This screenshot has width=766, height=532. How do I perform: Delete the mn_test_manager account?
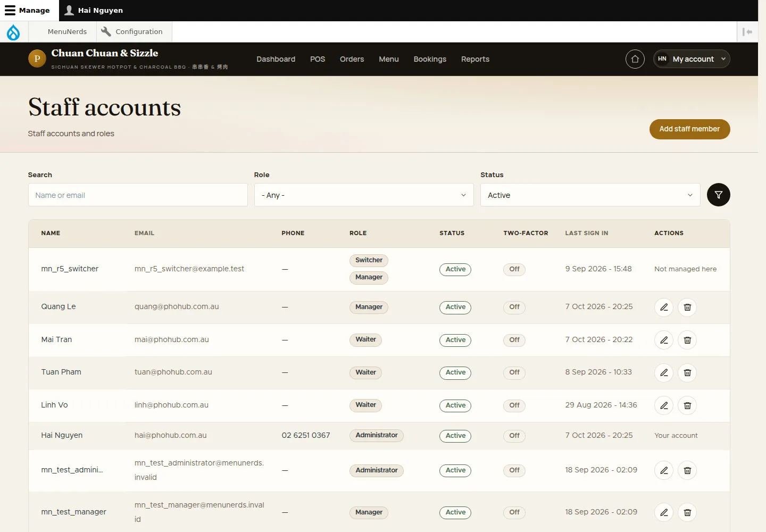pos(687,512)
